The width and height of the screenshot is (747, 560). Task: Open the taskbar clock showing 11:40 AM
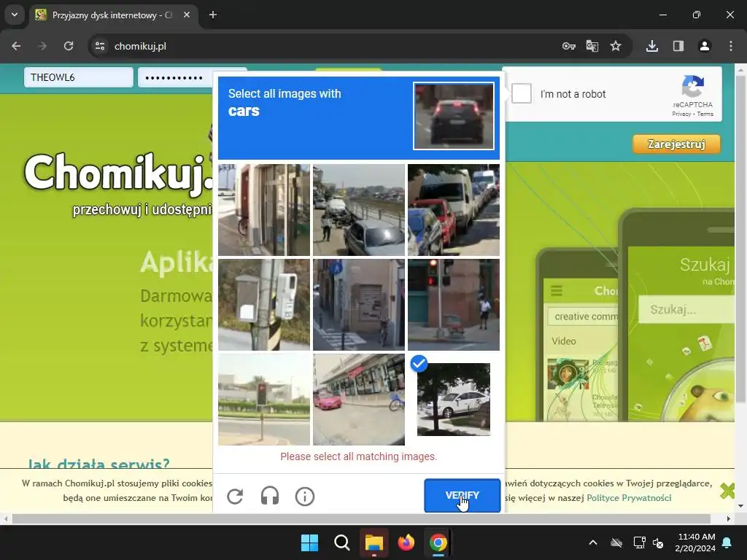pyautogui.click(x=695, y=542)
